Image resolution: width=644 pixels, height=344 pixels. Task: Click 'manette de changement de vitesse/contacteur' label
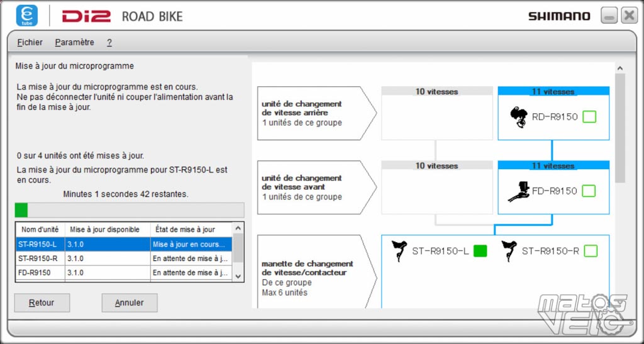pos(307,268)
